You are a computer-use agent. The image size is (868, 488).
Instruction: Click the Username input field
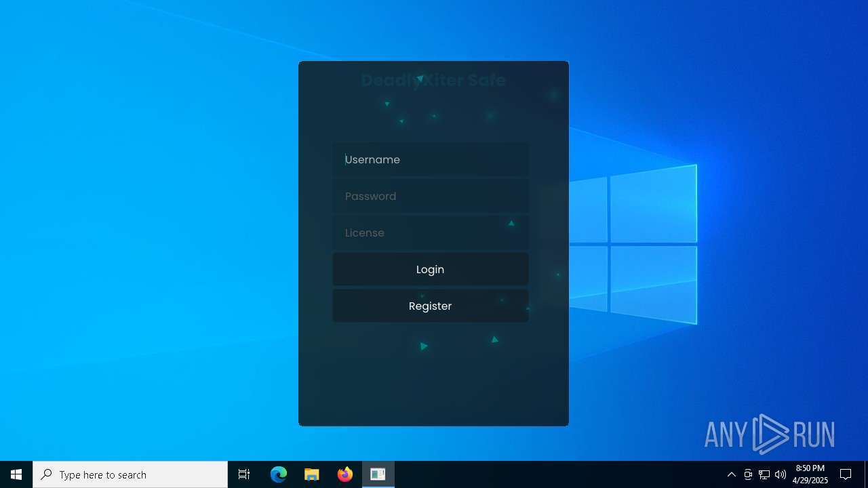click(x=430, y=159)
